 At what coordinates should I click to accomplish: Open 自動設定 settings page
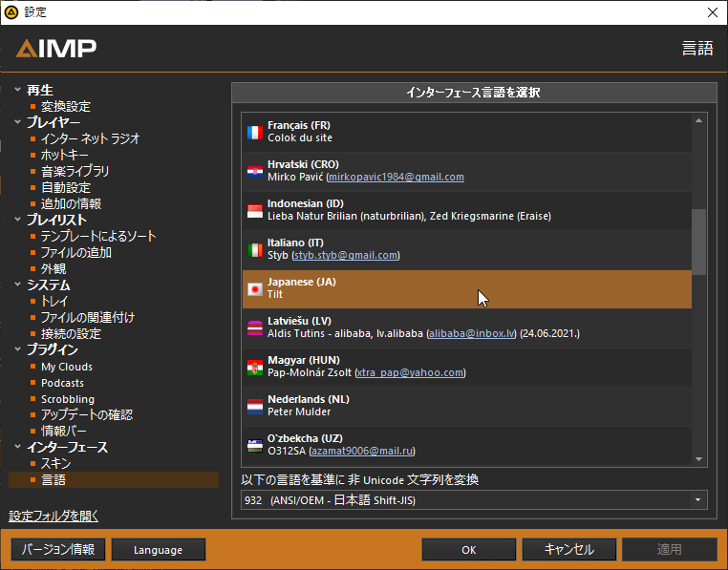(66, 187)
